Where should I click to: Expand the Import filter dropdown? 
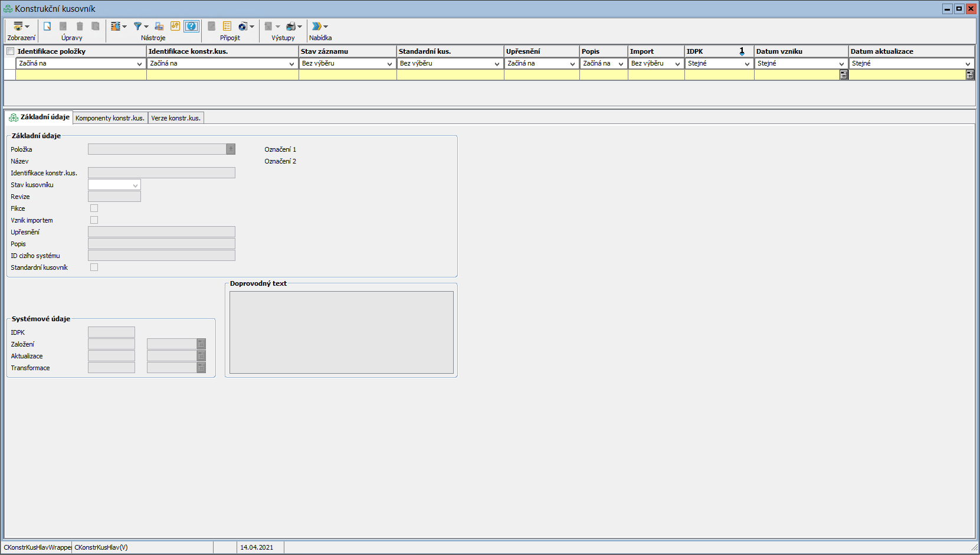click(x=677, y=64)
